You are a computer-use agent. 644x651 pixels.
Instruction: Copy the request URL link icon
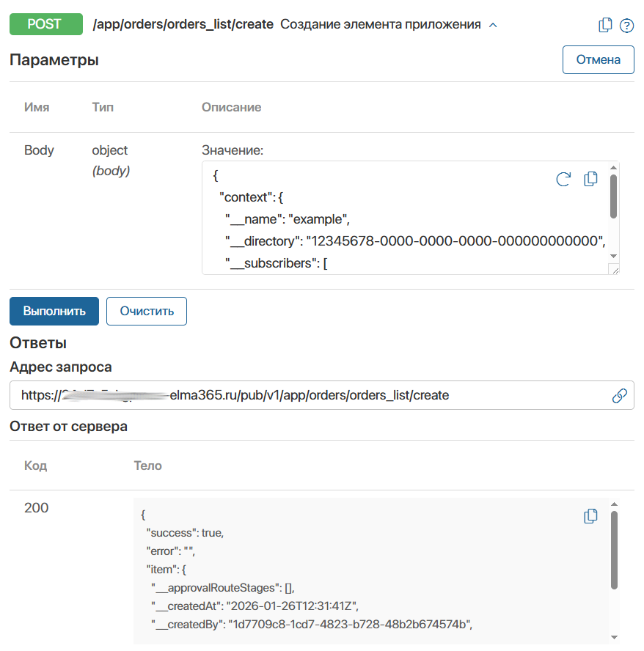620,396
